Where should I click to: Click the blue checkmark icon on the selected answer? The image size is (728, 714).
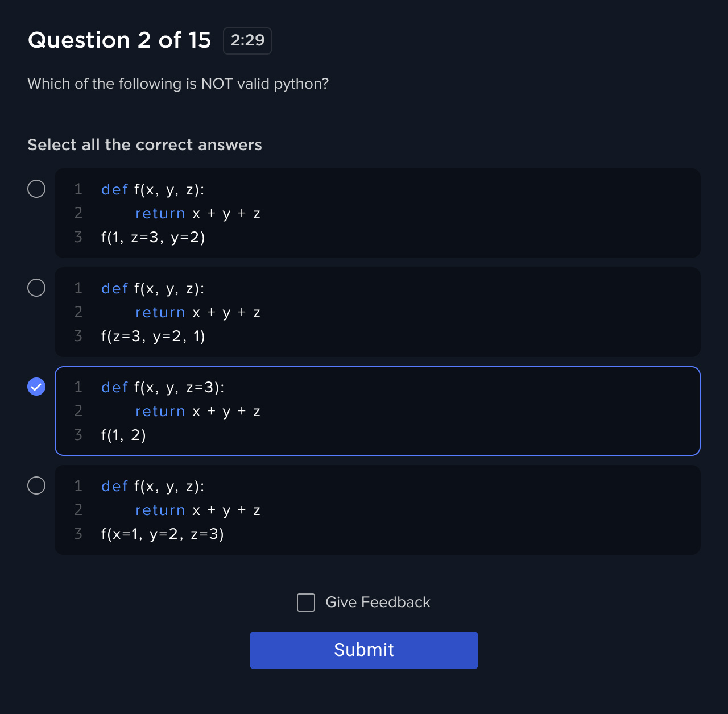36,387
